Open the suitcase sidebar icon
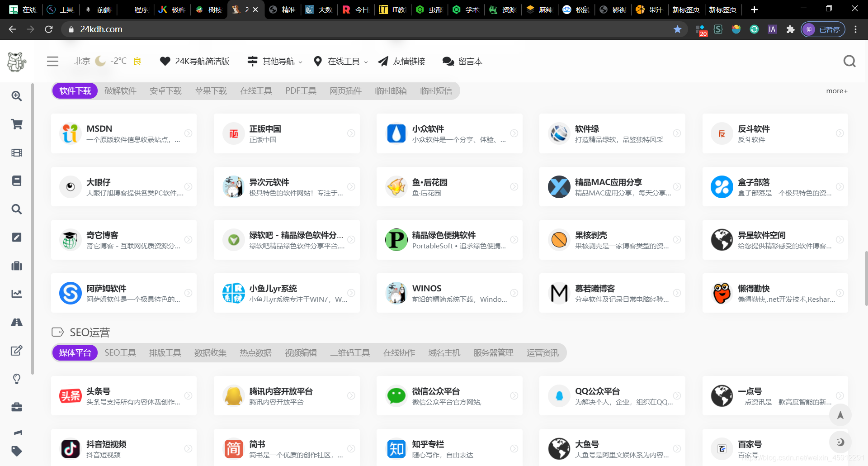This screenshot has width=868, height=466. pos(17,266)
